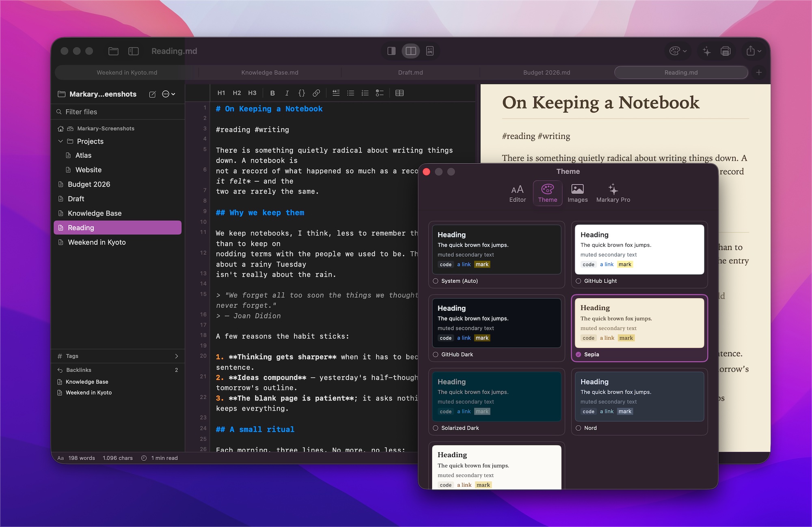The height and width of the screenshot is (527, 812).
Task: Open the Knowledge Base note in file list
Action: tap(118, 213)
